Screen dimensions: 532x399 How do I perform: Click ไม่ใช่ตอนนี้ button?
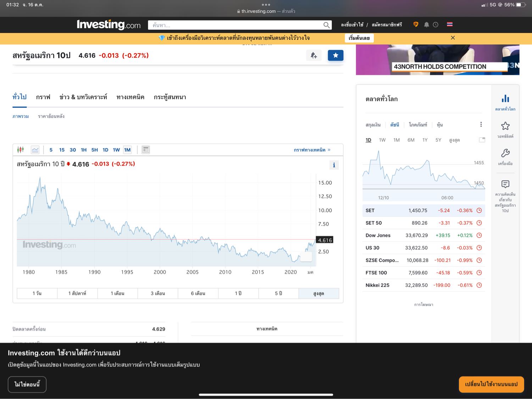click(x=27, y=384)
